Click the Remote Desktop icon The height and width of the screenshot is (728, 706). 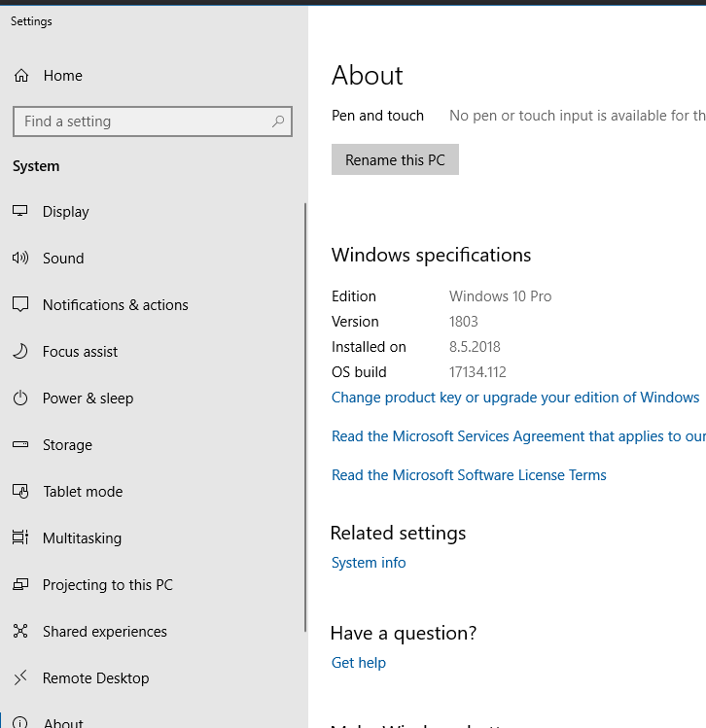coord(20,678)
